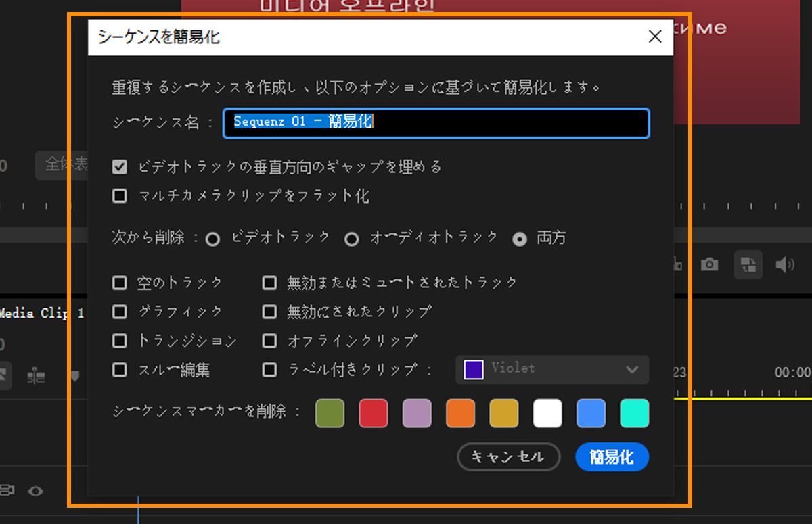The image size is (812, 524).
Task: Check the グラフィック option
Action: pos(120,312)
